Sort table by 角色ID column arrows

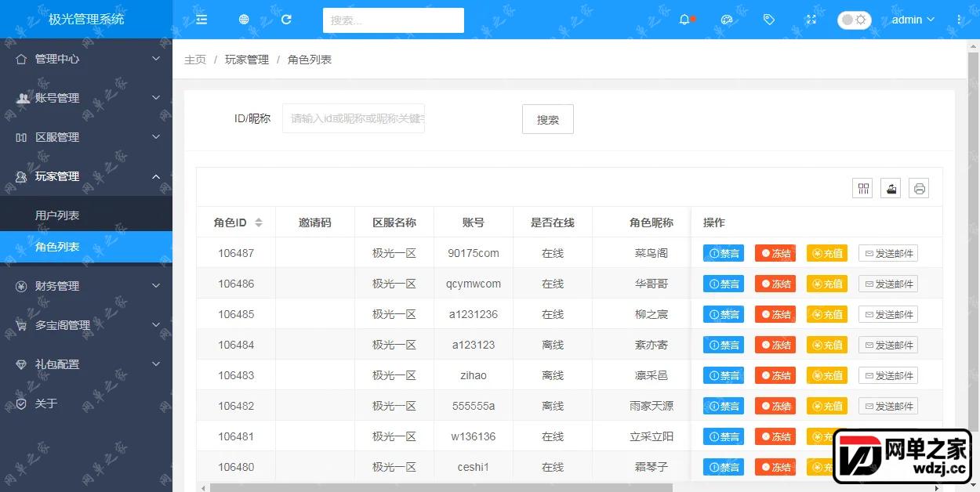(x=259, y=222)
